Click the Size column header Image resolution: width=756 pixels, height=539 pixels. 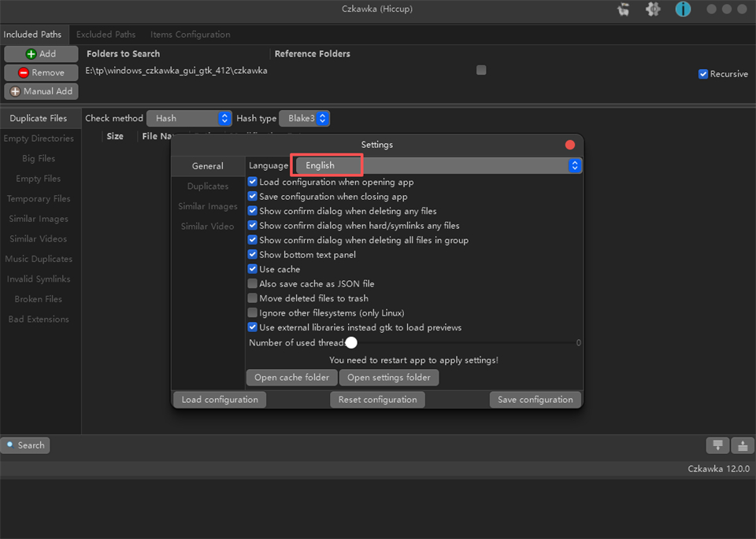[x=115, y=136]
